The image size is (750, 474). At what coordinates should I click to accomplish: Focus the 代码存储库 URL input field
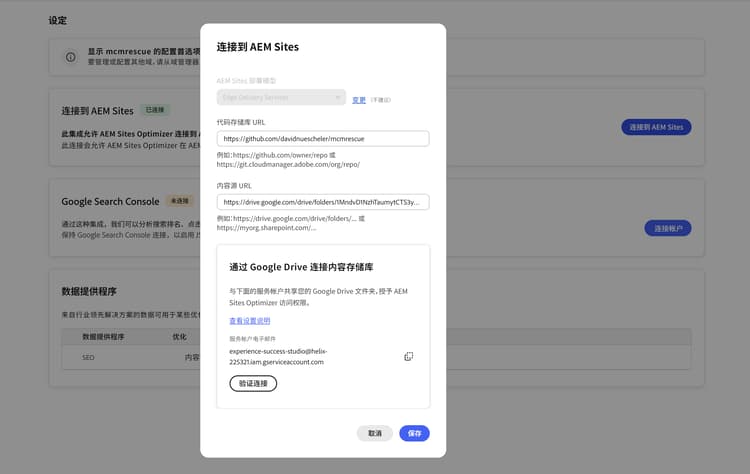pos(323,139)
